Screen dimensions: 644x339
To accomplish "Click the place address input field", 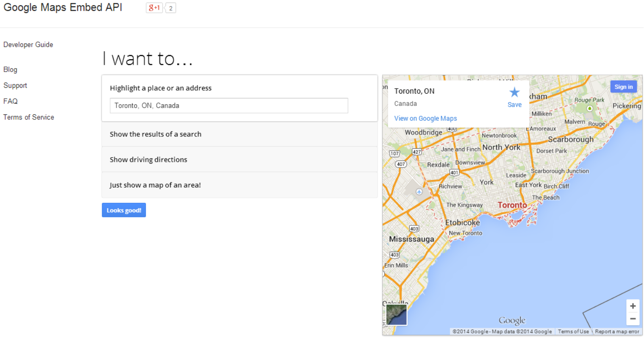I will click(x=229, y=106).
